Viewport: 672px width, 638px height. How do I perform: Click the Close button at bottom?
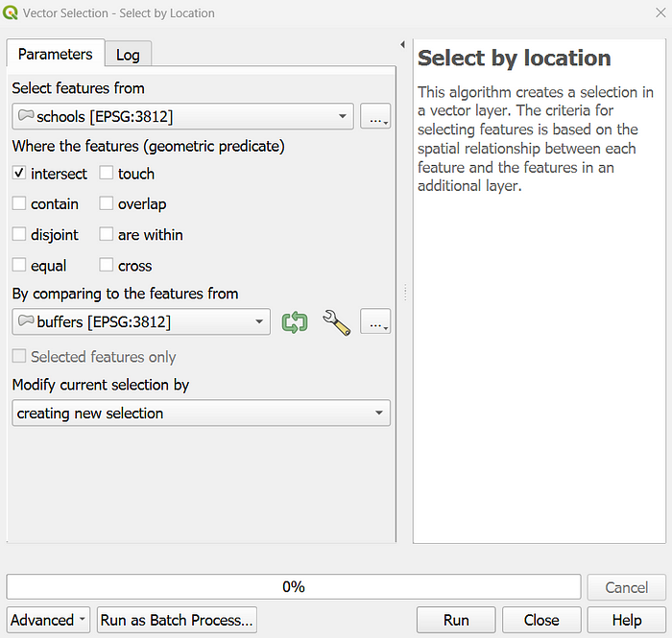click(x=541, y=620)
